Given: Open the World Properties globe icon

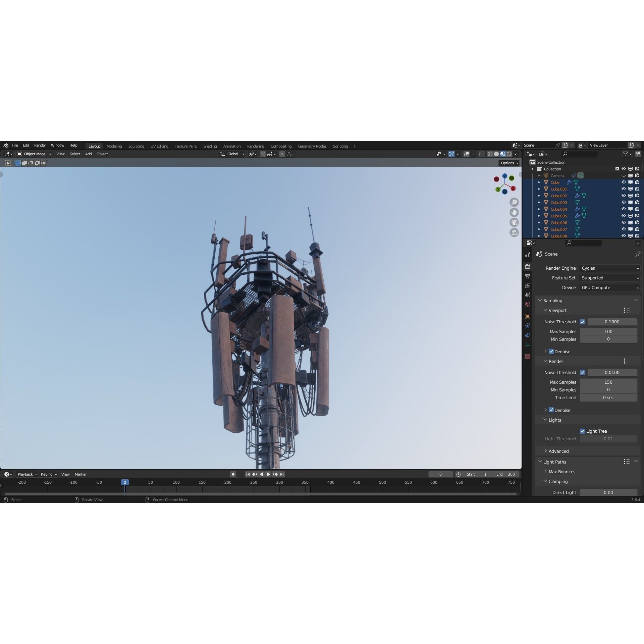Looking at the screenshot, I should pos(528,304).
